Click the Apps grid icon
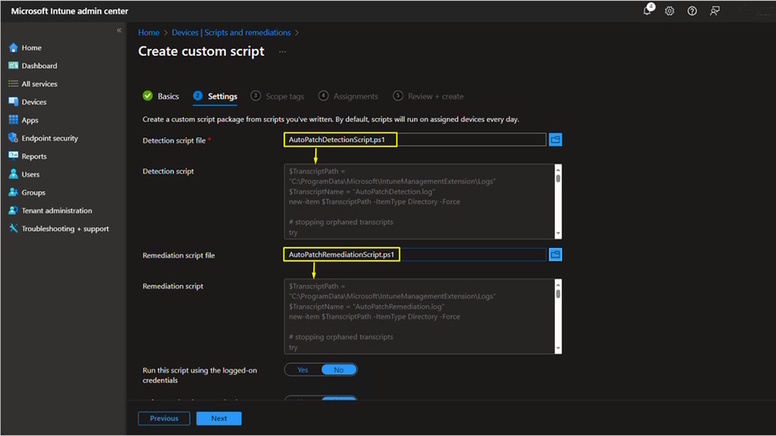 pos(13,120)
